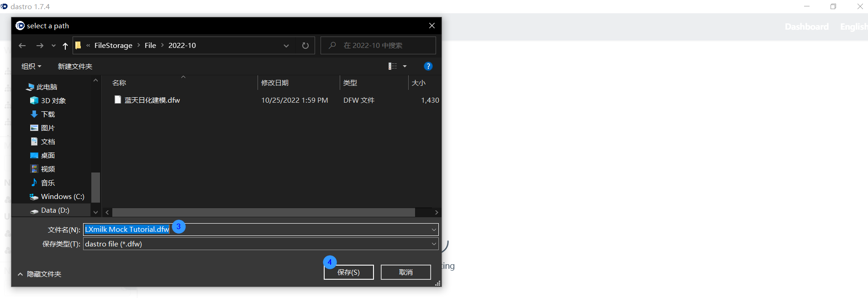The height and width of the screenshot is (298, 868).
Task: Click the date 10/25/2022 1:59 PM cell
Action: pos(295,100)
